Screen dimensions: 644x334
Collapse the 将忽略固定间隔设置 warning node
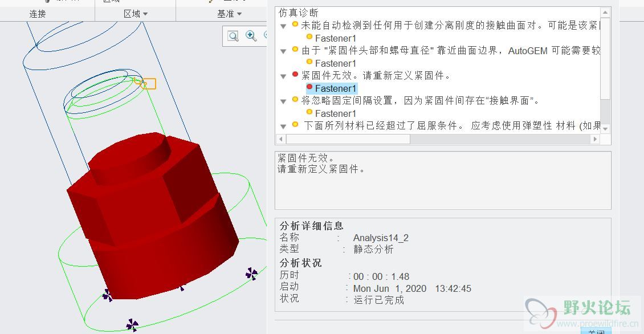(x=283, y=101)
